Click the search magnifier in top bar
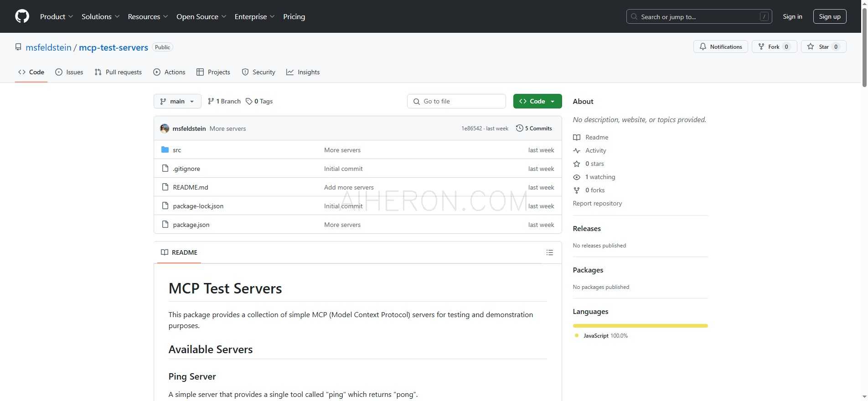 [x=634, y=16]
